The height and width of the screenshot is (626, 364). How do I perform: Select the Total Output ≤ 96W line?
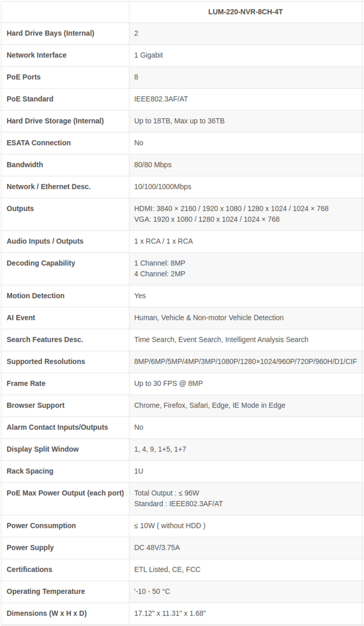point(167,493)
